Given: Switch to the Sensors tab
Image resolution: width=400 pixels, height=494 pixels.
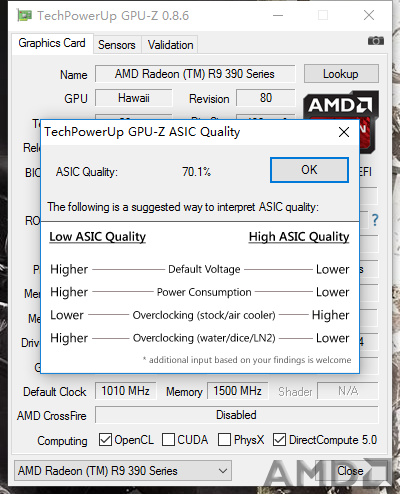Looking at the screenshot, I should coord(117,45).
